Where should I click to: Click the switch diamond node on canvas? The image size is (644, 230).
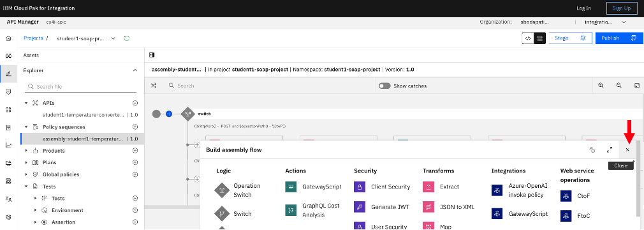pos(187,114)
